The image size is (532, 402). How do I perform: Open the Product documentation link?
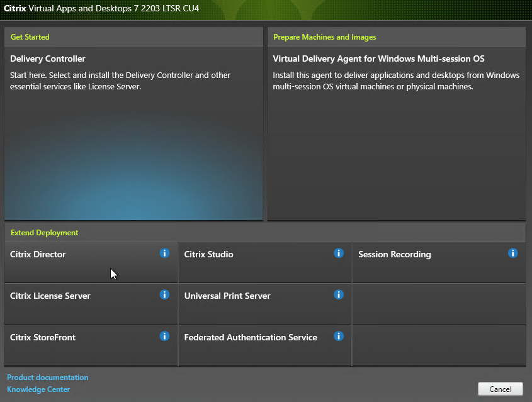[47, 377]
